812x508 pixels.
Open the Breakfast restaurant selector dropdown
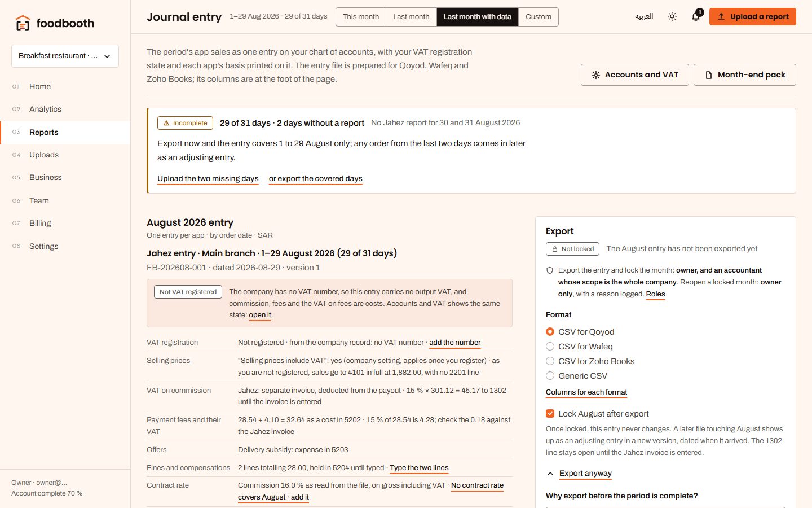click(65, 56)
